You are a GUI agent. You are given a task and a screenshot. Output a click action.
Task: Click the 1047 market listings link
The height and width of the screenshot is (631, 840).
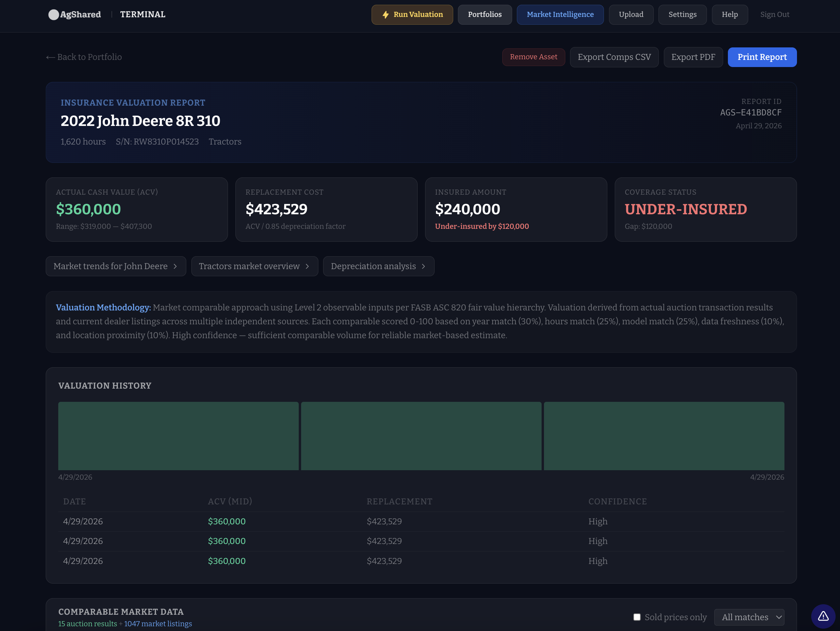[x=158, y=624]
